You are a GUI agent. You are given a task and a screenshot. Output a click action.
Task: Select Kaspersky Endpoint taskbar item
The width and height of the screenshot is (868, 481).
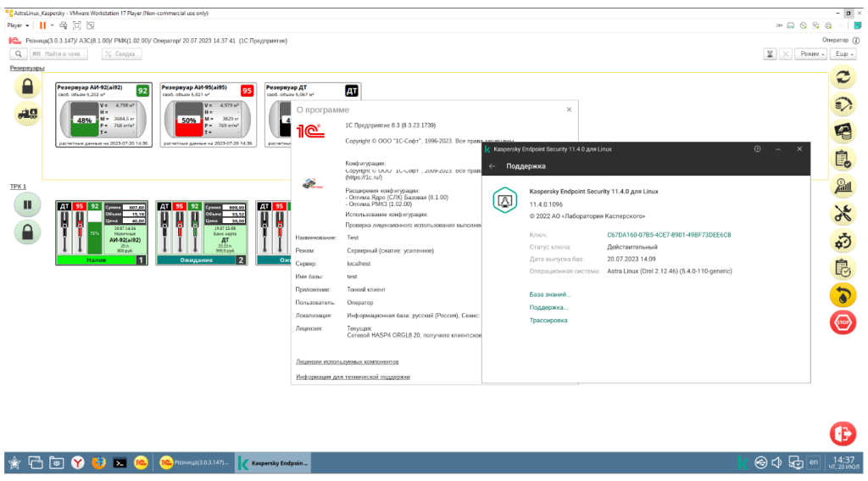(x=274, y=462)
